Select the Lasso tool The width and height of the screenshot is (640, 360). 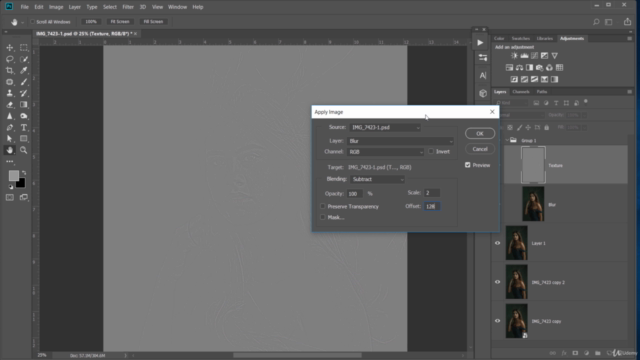9,59
